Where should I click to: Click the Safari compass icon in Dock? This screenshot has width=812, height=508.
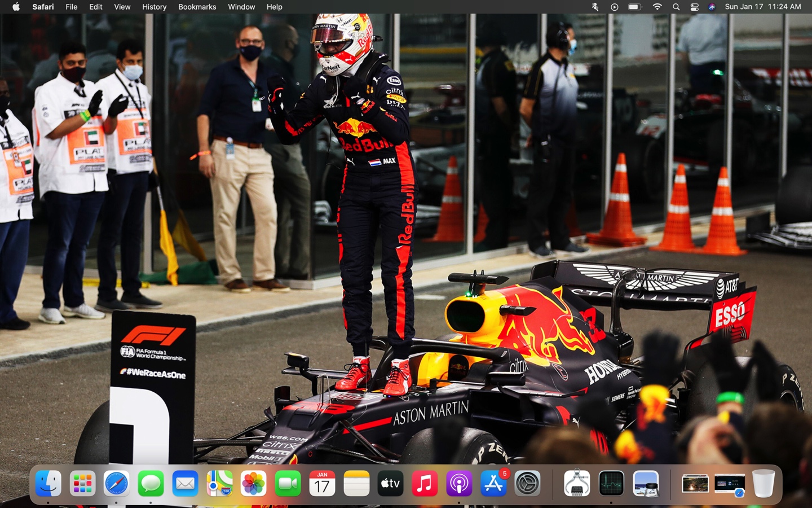(117, 484)
